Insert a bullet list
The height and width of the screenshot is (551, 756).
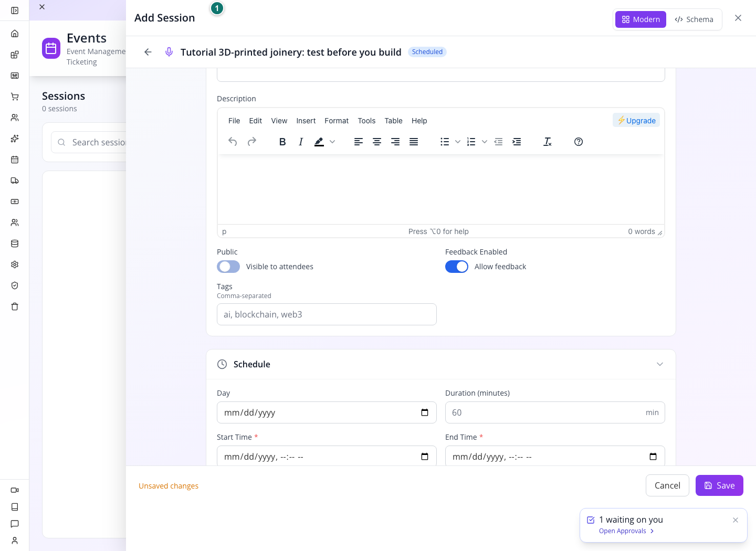[x=445, y=142]
